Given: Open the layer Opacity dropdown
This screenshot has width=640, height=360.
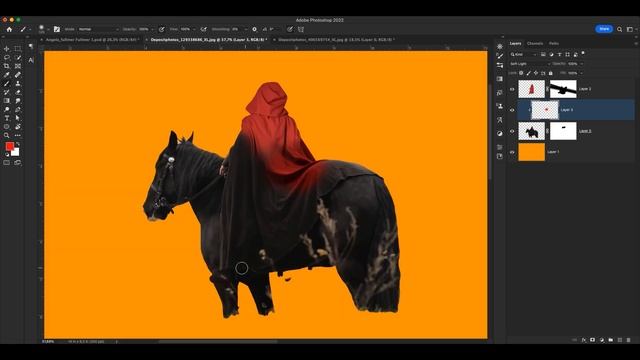Looking at the screenshot, I should tap(581, 64).
